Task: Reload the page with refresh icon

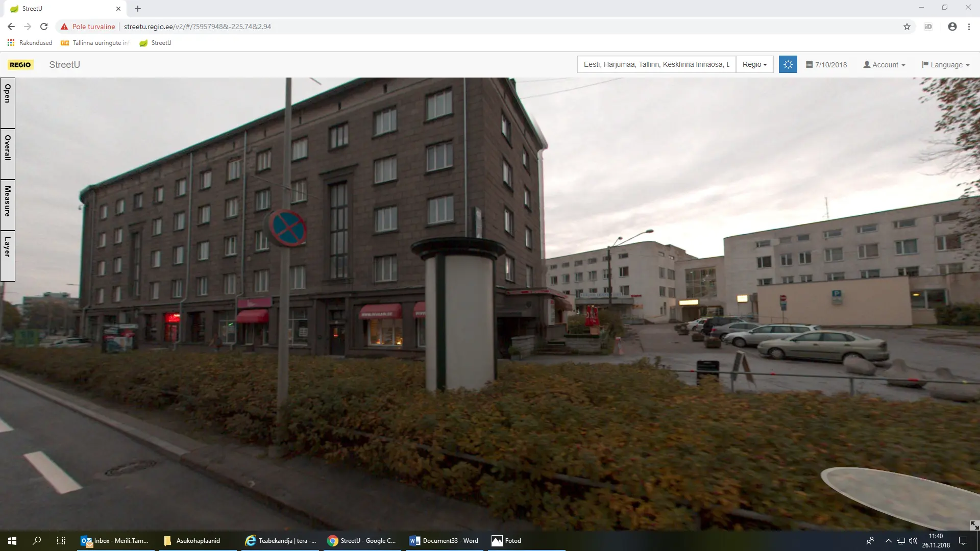Action: point(44,27)
